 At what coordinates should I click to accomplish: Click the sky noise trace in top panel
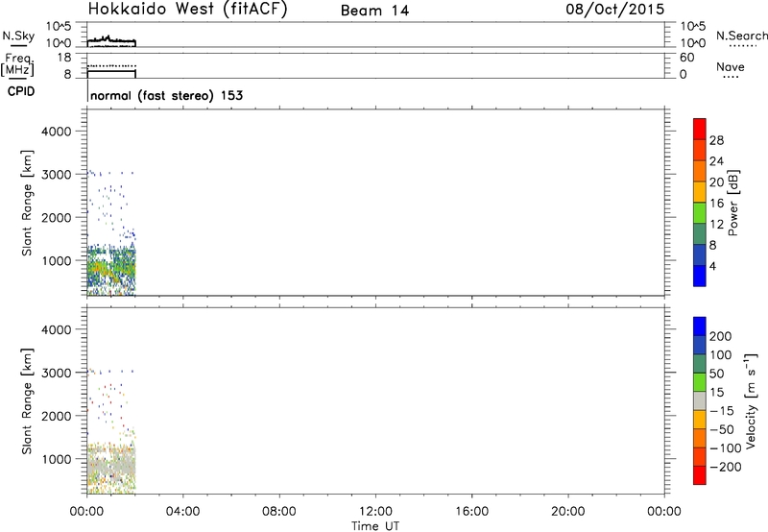click(x=111, y=40)
